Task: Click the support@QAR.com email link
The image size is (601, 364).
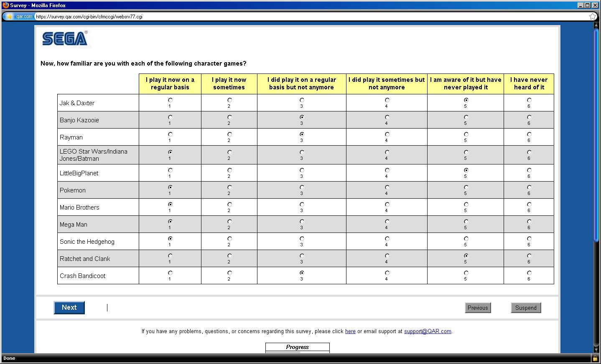Action: click(428, 331)
